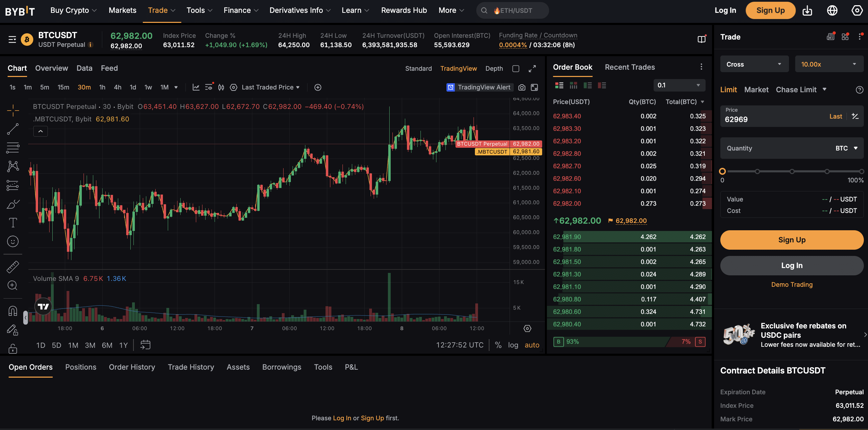This screenshot has width=868, height=430.
Task: Change the candlestick chart type
Action: [221, 87]
